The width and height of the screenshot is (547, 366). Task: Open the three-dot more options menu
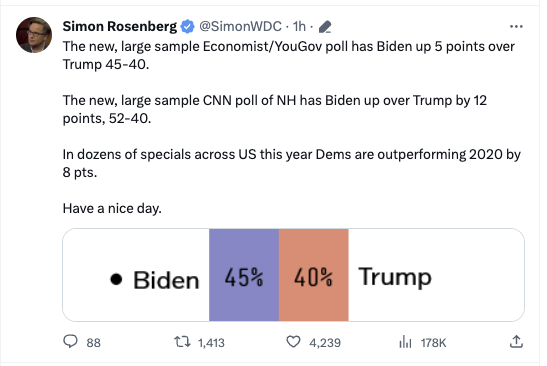coord(516,27)
